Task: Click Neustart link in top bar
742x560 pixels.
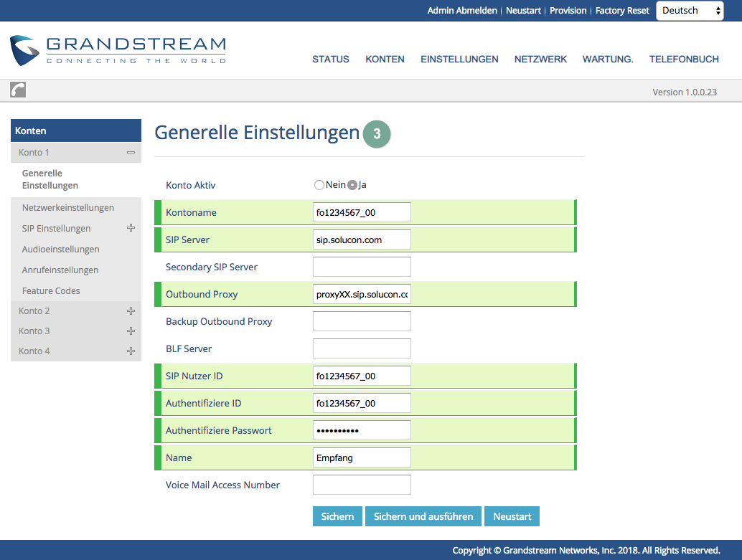Action: [x=523, y=11]
